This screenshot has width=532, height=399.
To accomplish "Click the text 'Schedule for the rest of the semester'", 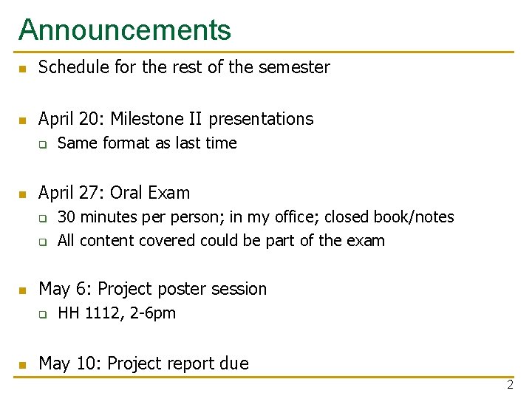I will tap(184, 67).
